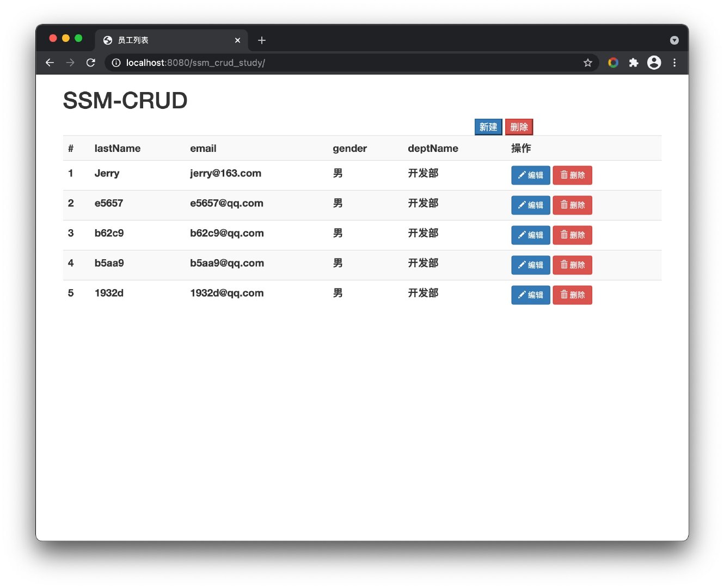Reload the current page
The height and width of the screenshot is (588, 724).
coord(91,63)
